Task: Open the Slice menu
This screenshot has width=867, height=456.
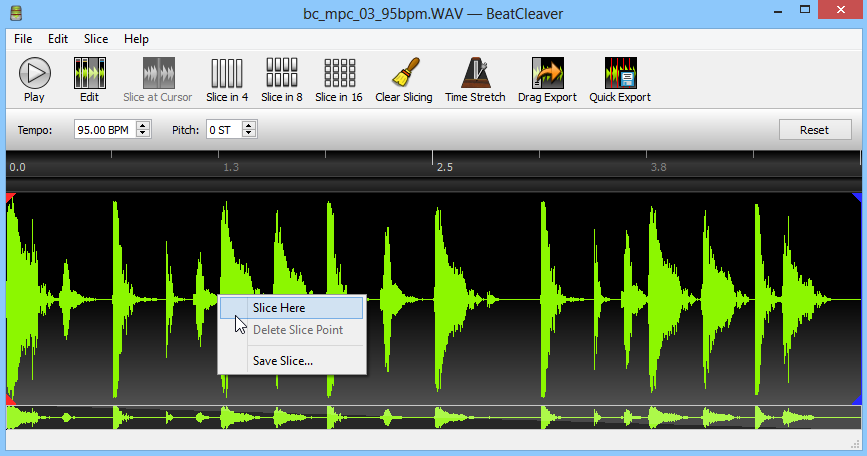Action: [x=96, y=39]
